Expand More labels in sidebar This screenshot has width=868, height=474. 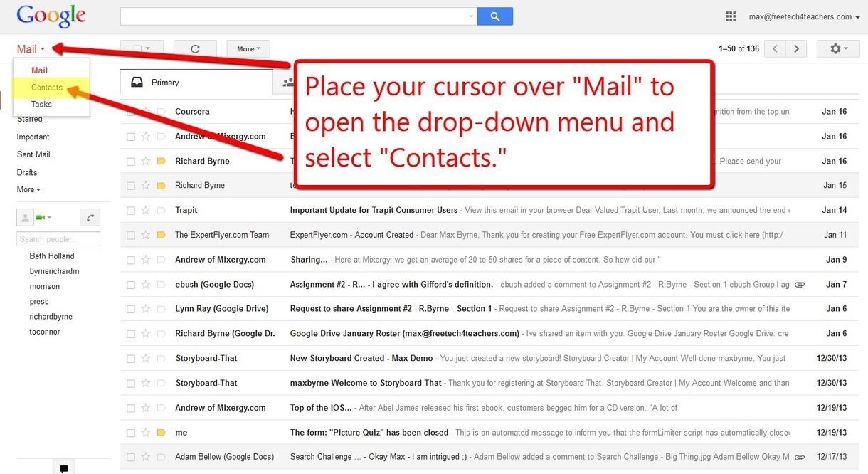(28, 189)
